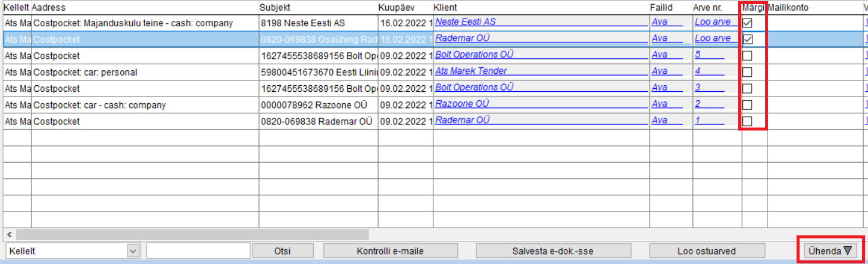Viewport: 868px width, 264px height.
Task: Select '59800451673670 Eesti Liini' subject cell
Action: point(318,72)
